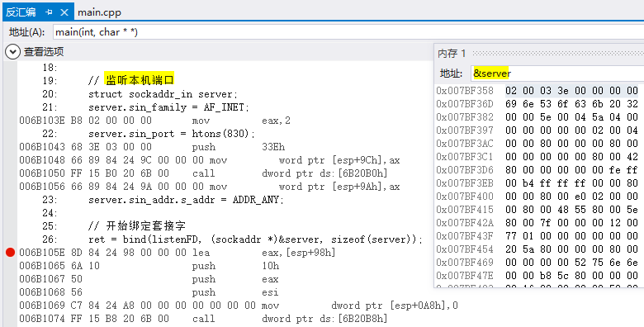Viewport: 644px width, 327px height.
Task: Click the ret = bind(listenFD...) source line
Action: [255, 239]
